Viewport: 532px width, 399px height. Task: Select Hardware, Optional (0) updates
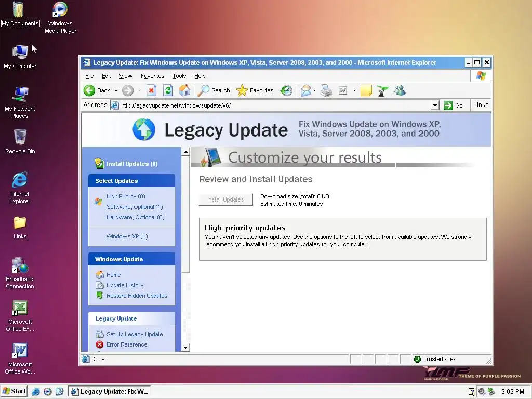[x=136, y=217]
